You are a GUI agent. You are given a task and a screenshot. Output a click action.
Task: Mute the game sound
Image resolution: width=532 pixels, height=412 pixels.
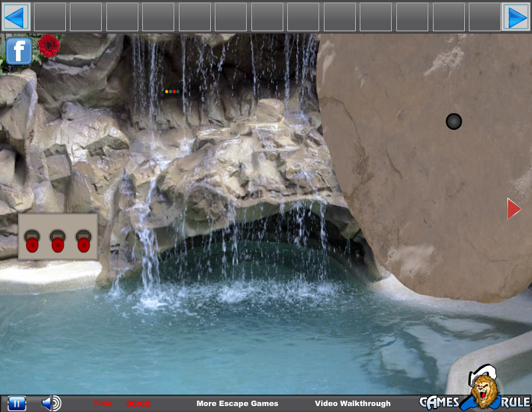[51, 403]
